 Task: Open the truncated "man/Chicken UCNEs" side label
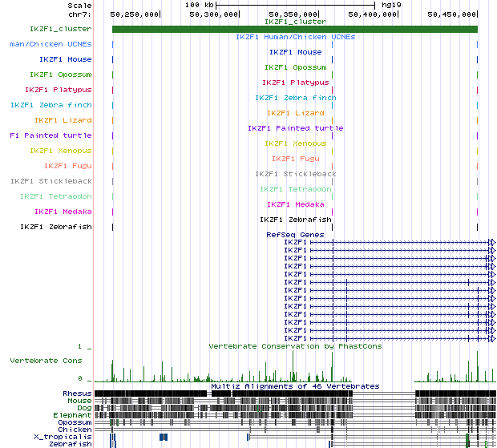51,44
